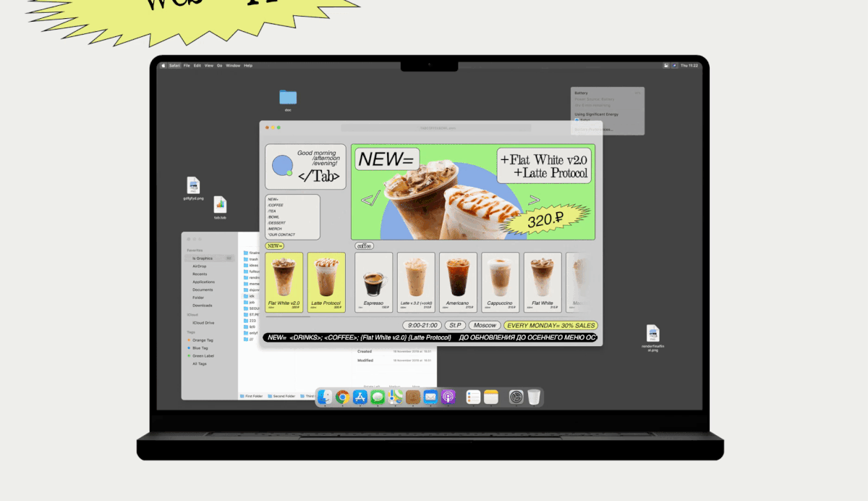868x501 pixels.
Task: Click the St.P city pill
Action: [x=454, y=326]
